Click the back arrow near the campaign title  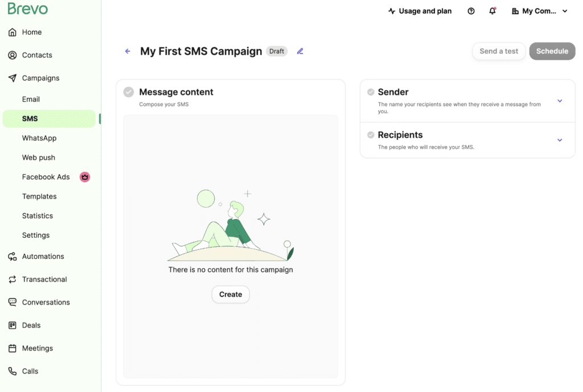(x=128, y=51)
